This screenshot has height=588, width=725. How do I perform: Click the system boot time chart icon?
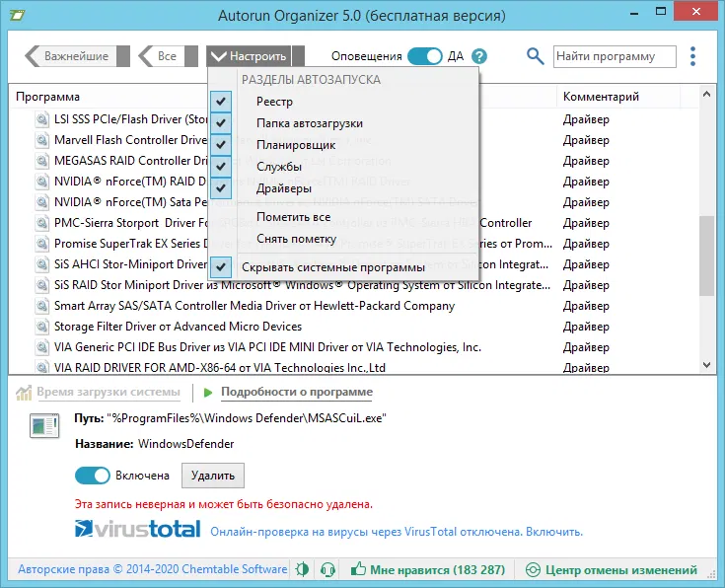(x=24, y=393)
